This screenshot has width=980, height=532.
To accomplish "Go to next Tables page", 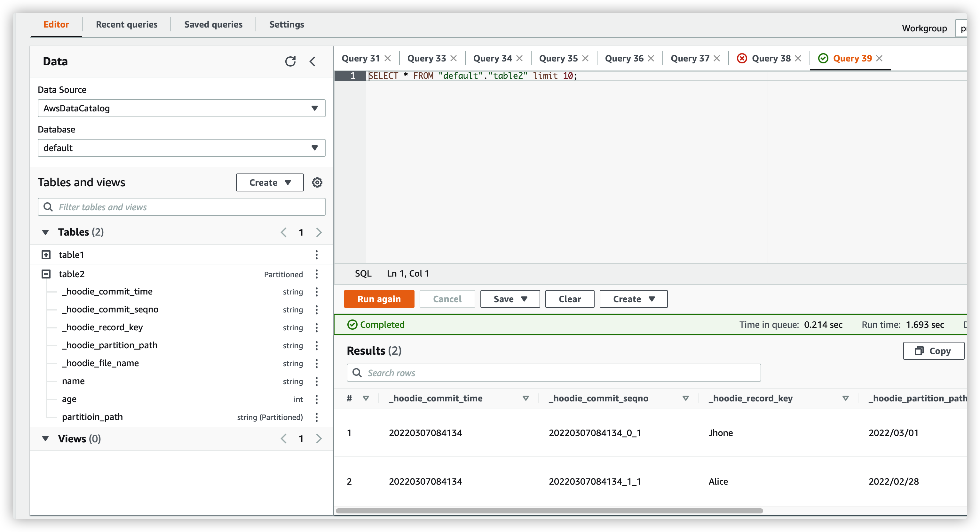I will pyautogui.click(x=319, y=232).
